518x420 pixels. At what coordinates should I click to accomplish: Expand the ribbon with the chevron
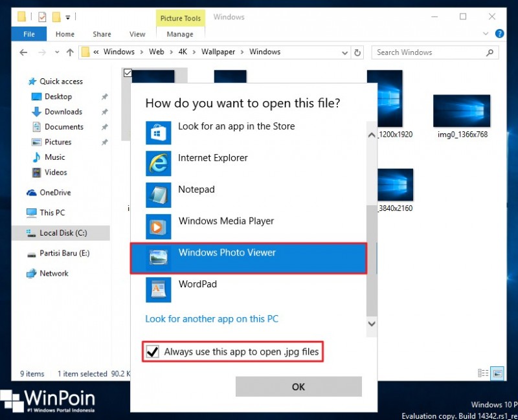[x=485, y=34]
